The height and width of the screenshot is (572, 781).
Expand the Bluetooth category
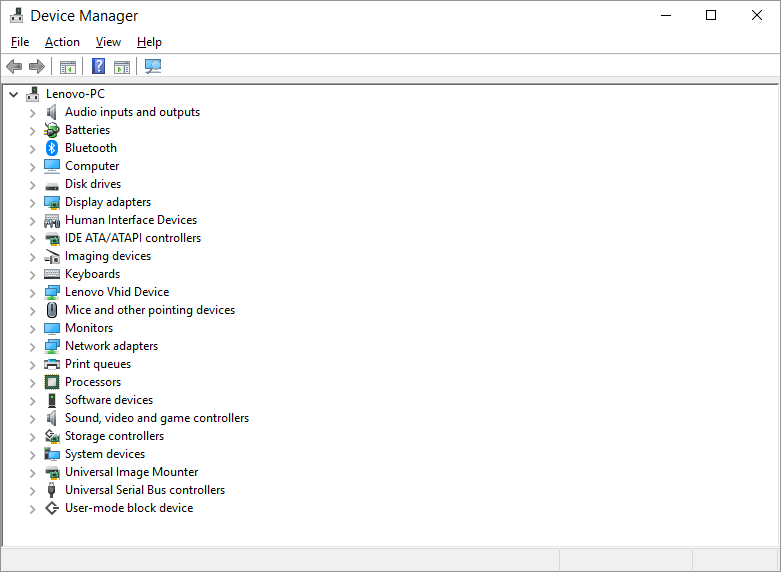point(32,148)
